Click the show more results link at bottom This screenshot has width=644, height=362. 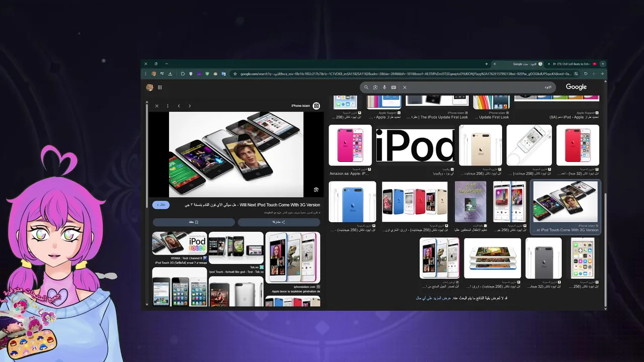(433, 298)
